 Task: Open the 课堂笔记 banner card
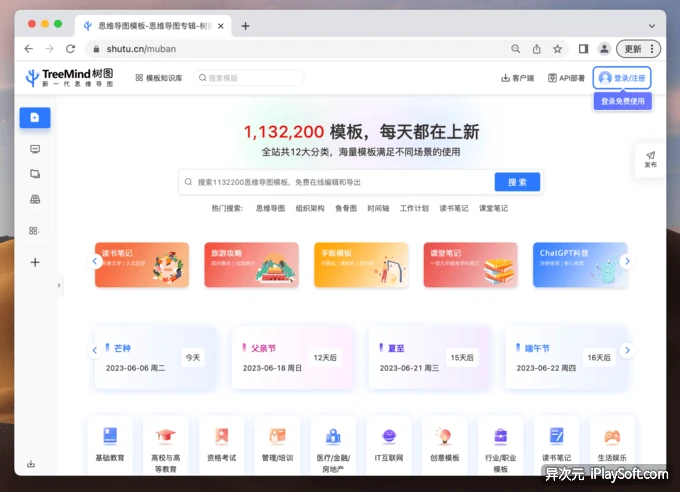[471, 265]
